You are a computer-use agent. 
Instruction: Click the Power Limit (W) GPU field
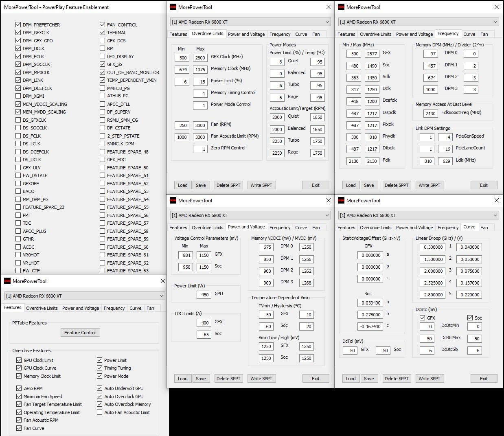[x=204, y=295]
